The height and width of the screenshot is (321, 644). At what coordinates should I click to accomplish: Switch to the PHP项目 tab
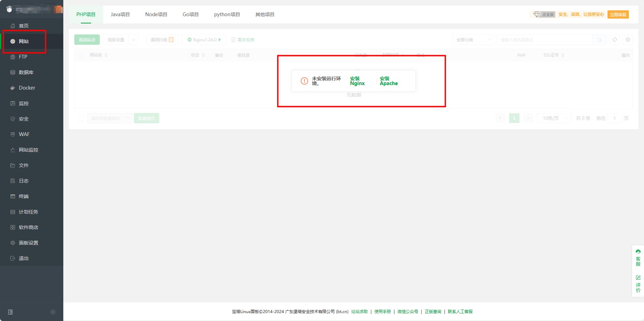(x=86, y=14)
